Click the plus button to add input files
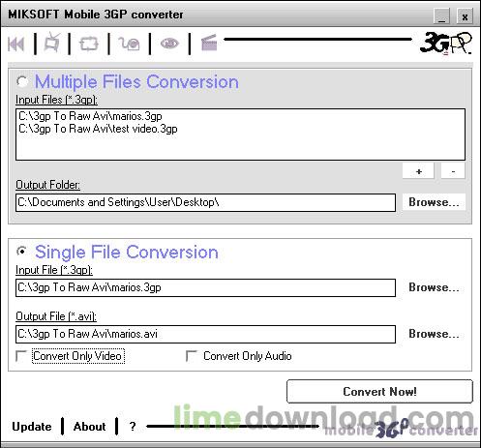 click(418, 171)
